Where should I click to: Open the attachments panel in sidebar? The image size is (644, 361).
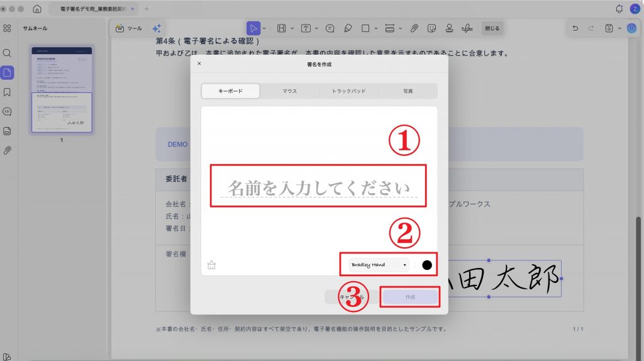pos(7,150)
